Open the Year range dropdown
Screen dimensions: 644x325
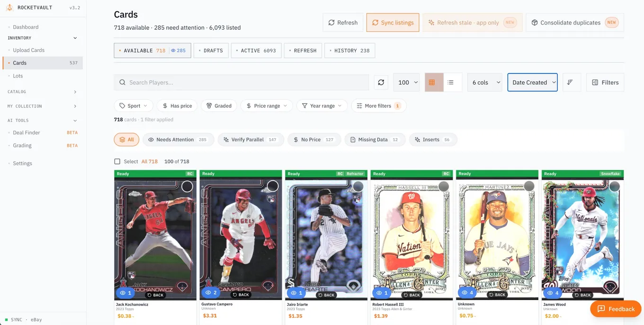click(322, 106)
